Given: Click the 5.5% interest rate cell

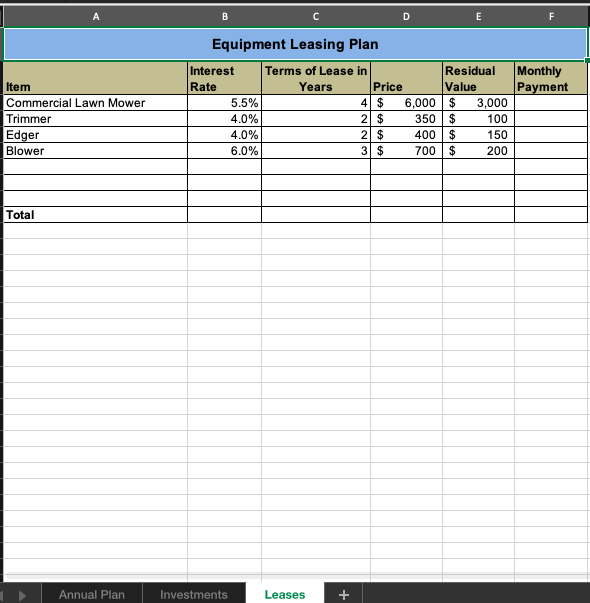Looking at the screenshot, I should [x=225, y=103].
